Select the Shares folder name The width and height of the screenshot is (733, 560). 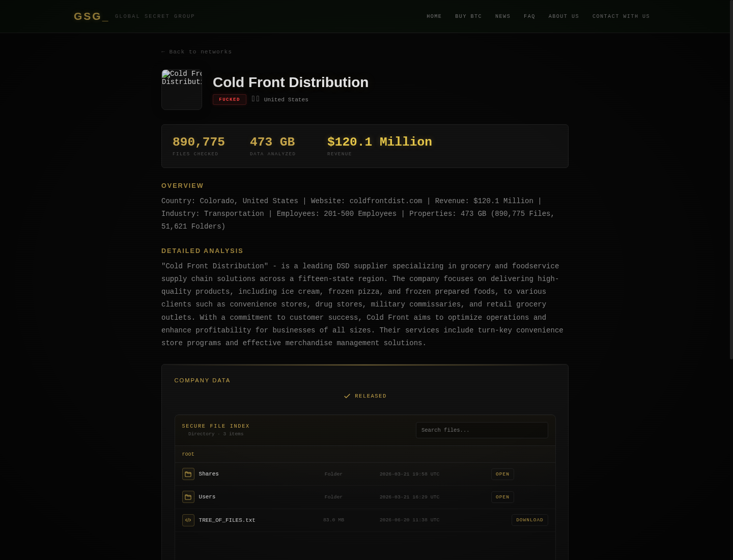209,474
